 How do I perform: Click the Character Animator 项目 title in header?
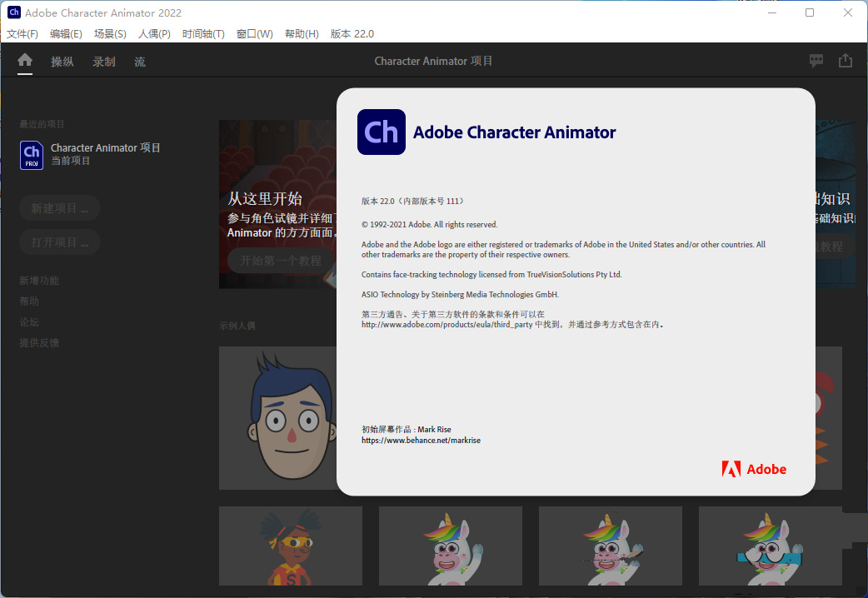[433, 61]
